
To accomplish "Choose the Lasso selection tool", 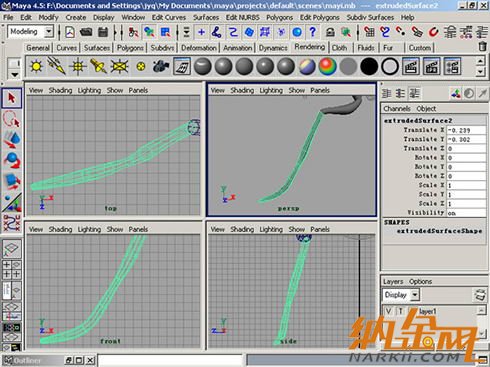I will pyautogui.click(x=12, y=119).
